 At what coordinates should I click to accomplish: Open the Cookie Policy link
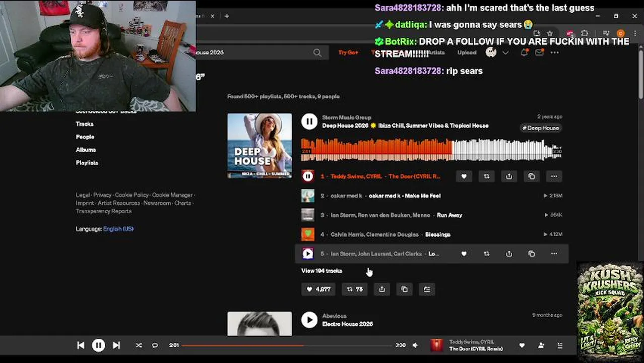pyautogui.click(x=132, y=195)
